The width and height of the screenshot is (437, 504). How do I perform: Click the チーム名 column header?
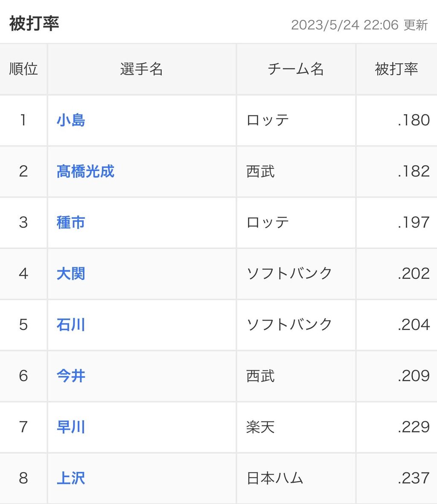296,69
